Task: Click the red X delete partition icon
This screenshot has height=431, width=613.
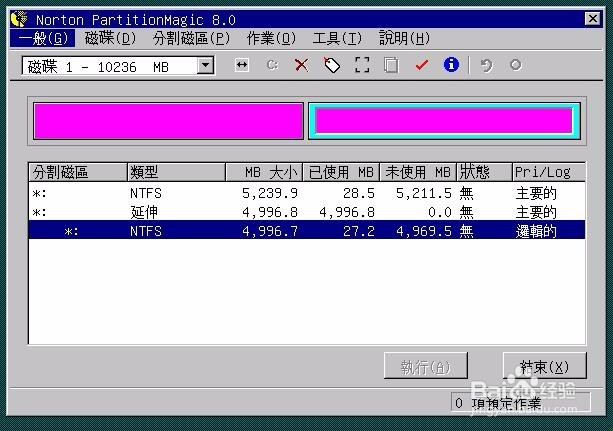Action: coord(301,65)
